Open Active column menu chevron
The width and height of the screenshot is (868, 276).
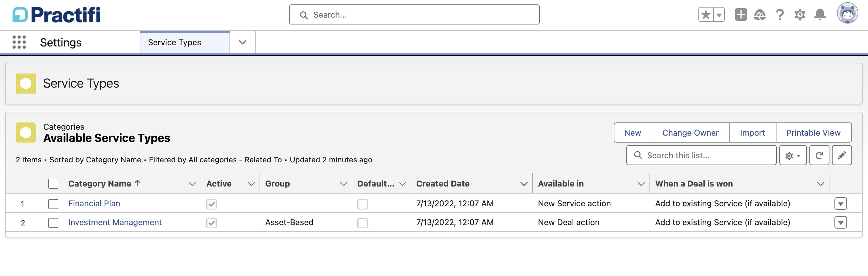[x=251, y=184]
